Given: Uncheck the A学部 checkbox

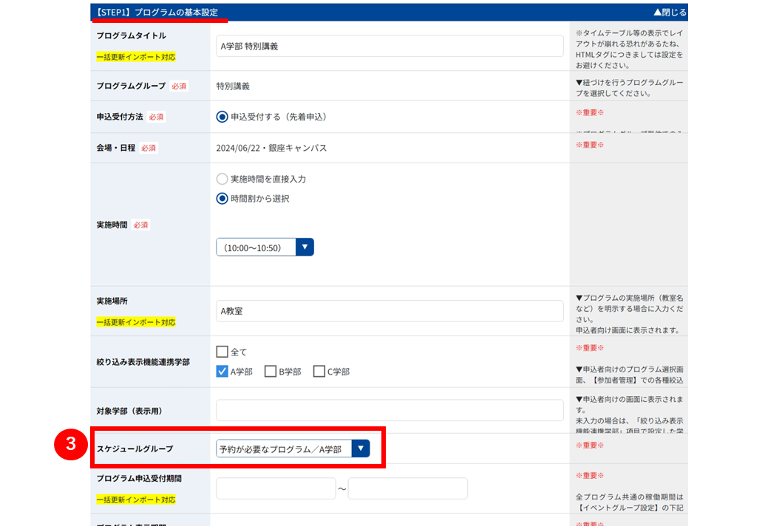Looking at the screenshot, I should [222, 372].
